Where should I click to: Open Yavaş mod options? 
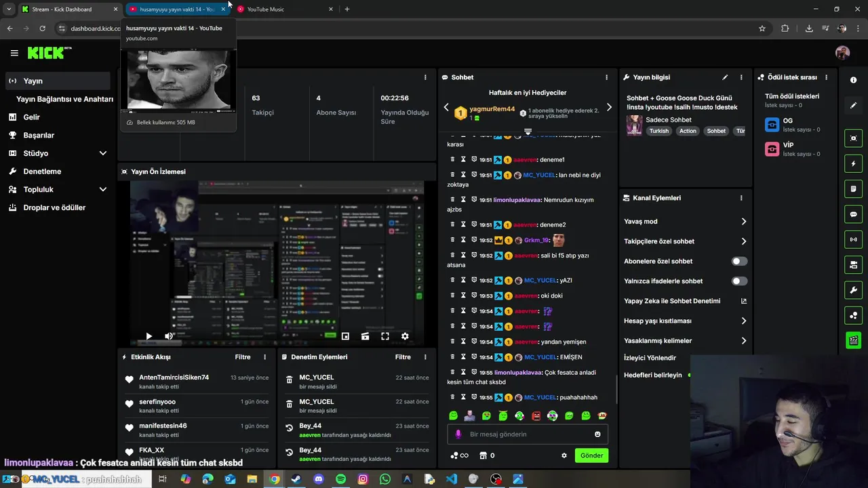tap(685, 222)
